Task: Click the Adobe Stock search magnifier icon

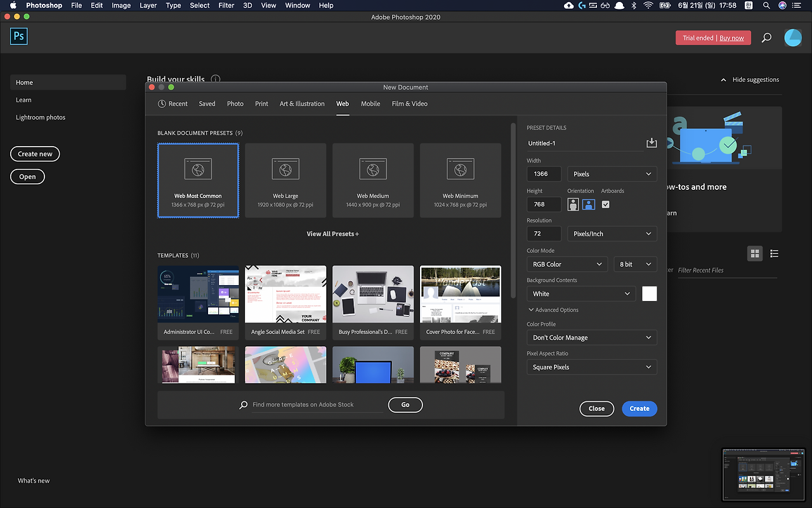Action: pos(244,404)
